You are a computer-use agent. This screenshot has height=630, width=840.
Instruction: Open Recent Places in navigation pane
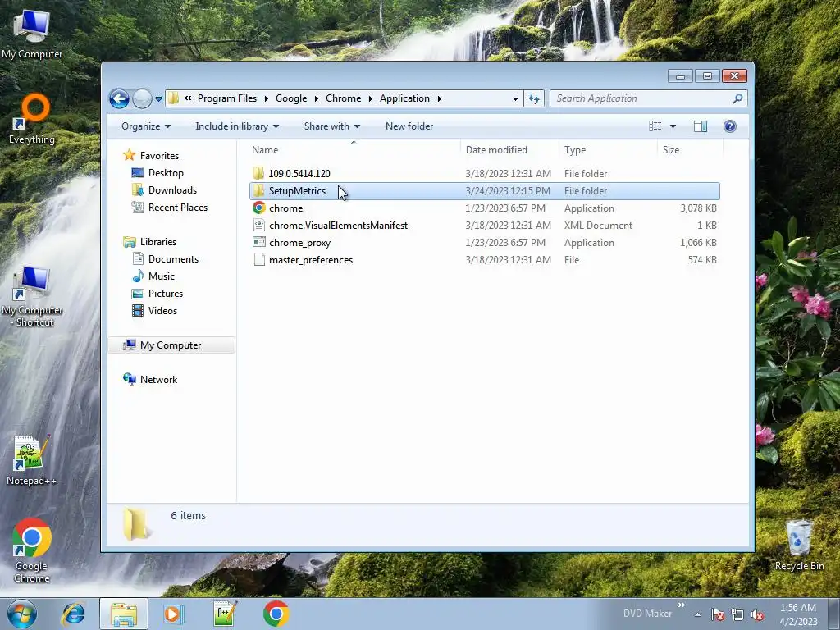[x=177, y=208]
